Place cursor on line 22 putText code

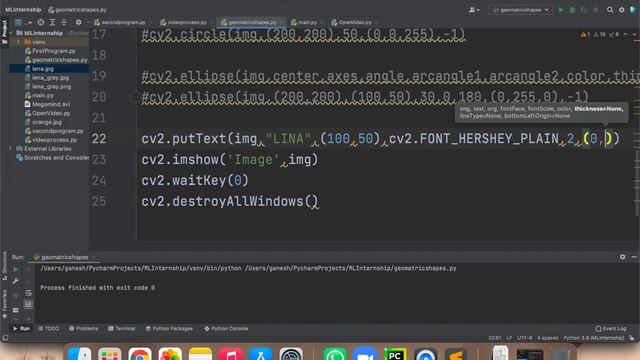click(380, 139)
